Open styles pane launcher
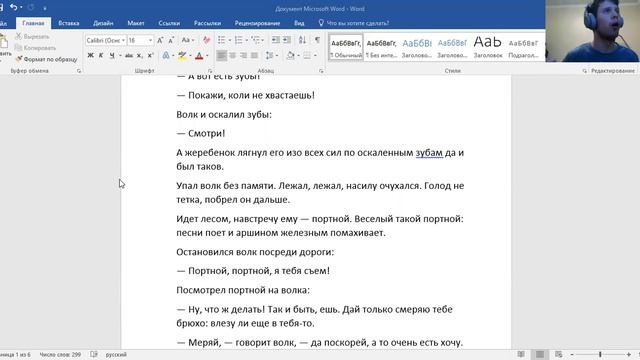 584,71
